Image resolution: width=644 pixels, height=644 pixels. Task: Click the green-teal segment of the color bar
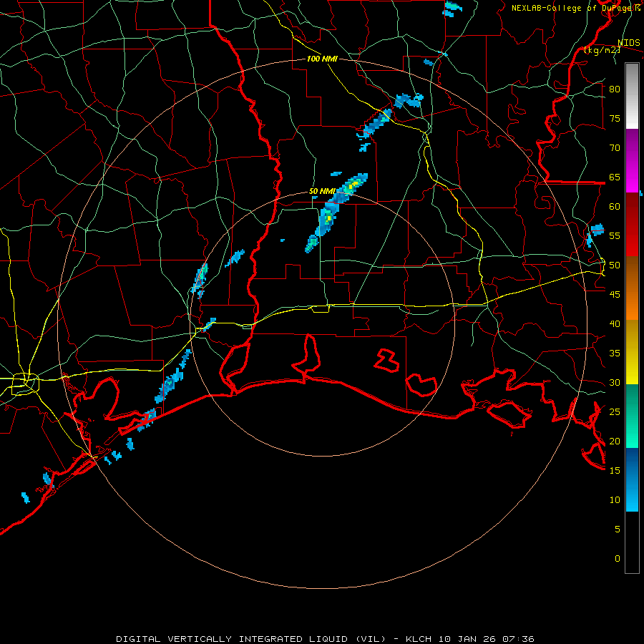click(x=632, y=416)
